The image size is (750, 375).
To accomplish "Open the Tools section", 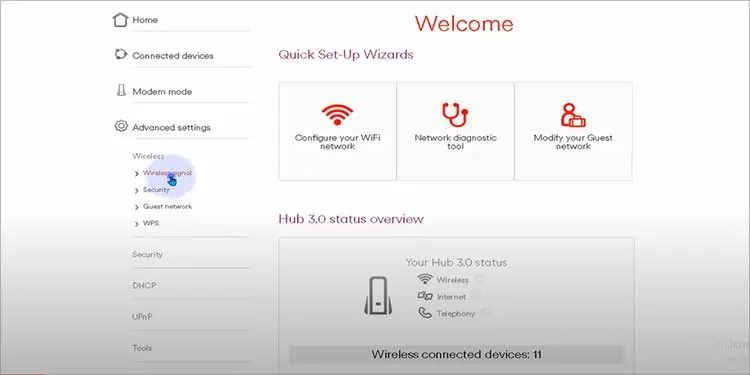I will coord(142,348).
